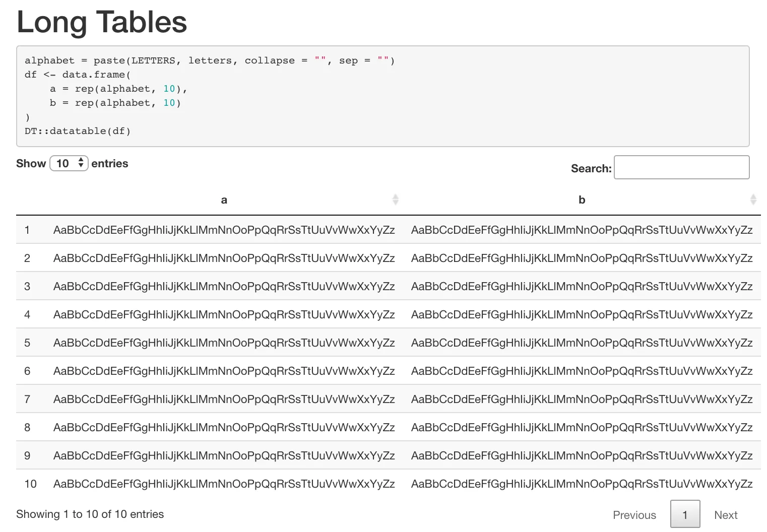Image resolution: width=767 pixels, height=532 pixels.
Task: Click sort arrows icon for column b
Action: pyautogui.click(x=753, y=200)
